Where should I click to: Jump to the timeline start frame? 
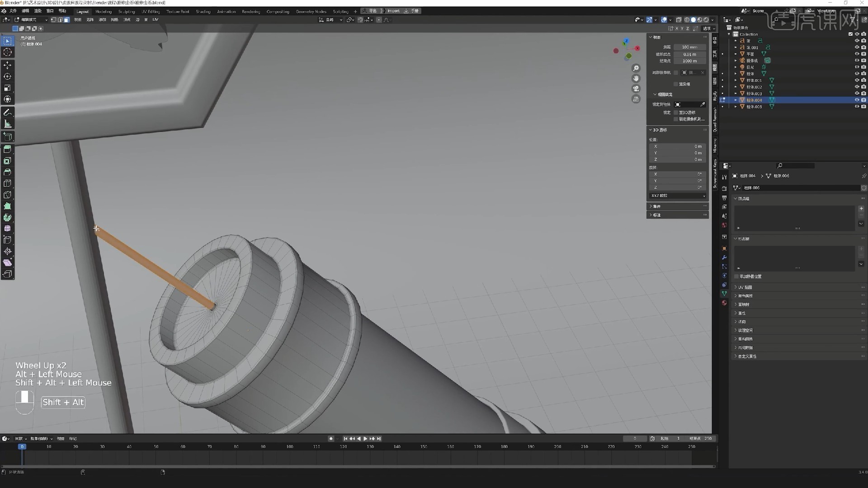coord(345,439)
